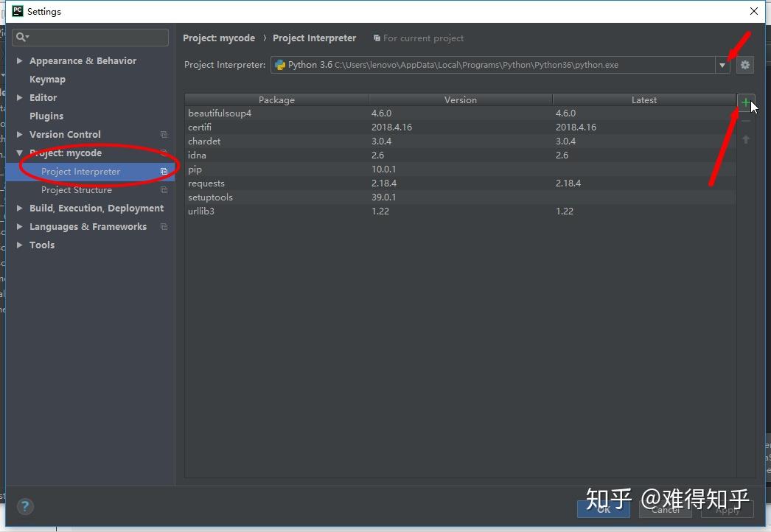
Task: Click the settings search input field
Action: point(91,38)
